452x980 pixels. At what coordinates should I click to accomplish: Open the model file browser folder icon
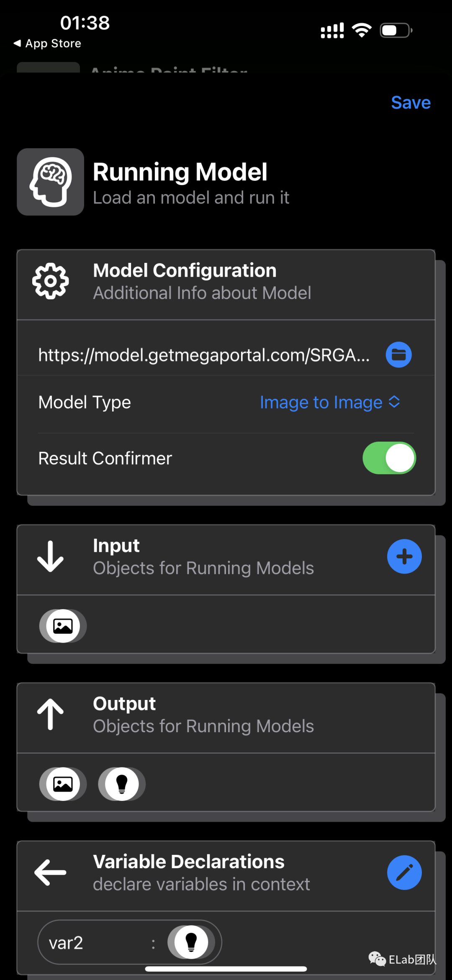[398, 355]
